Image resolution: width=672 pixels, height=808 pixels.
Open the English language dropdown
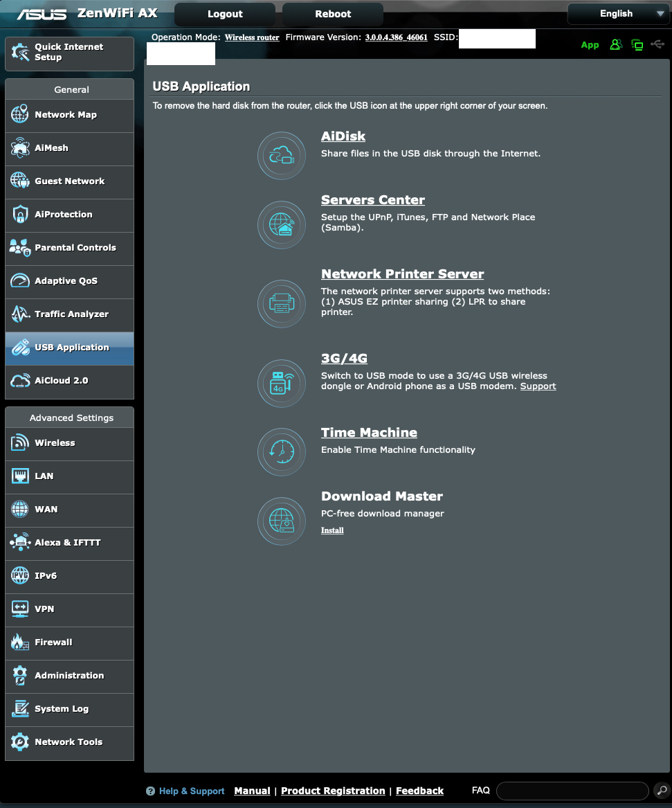pos(618,14)
